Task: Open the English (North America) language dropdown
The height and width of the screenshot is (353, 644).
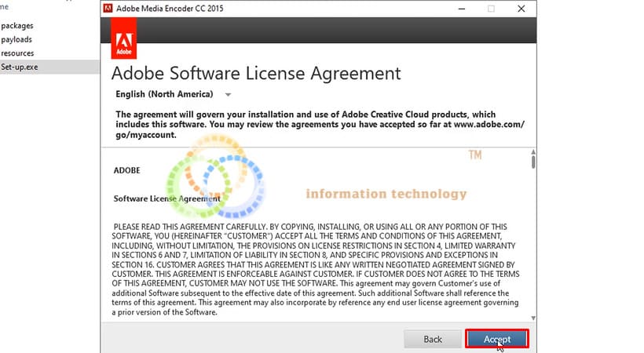Action: click(x=174, y=94)
